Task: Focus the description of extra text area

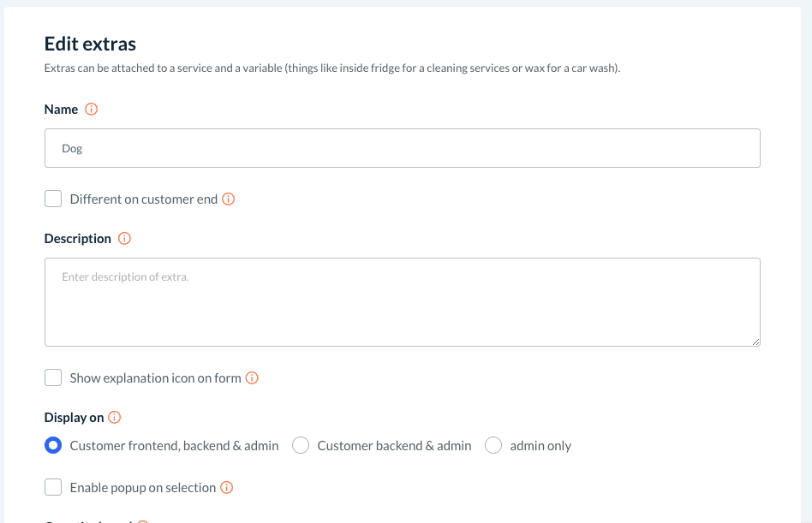Action: (x=402, y=302)
